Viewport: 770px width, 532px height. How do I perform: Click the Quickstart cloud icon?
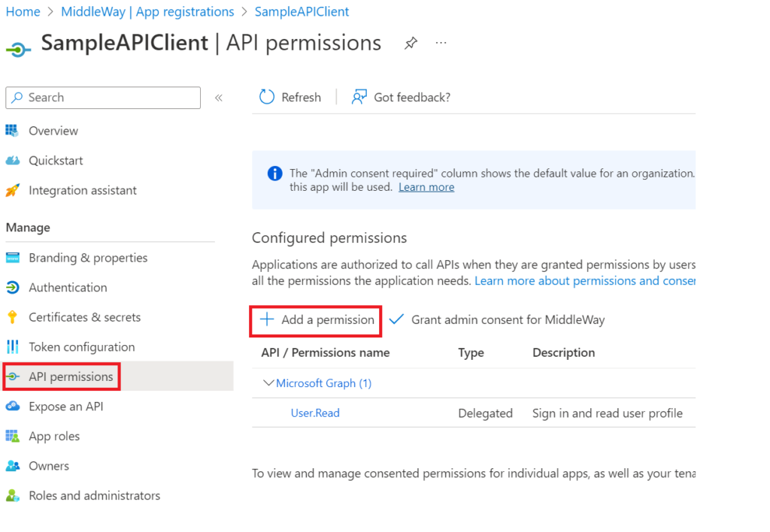click(x=13, y=161)
